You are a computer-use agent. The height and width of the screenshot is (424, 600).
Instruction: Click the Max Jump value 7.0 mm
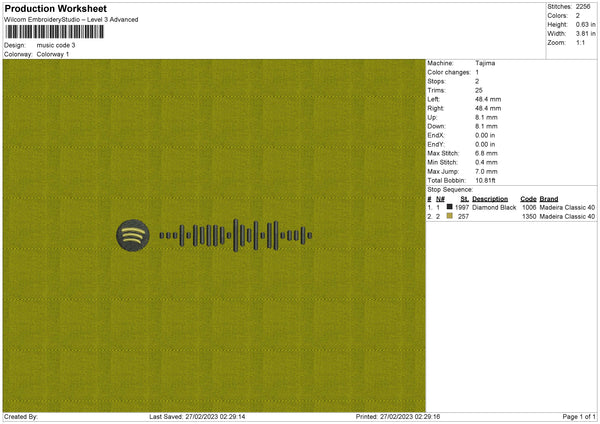pos(486,172)
